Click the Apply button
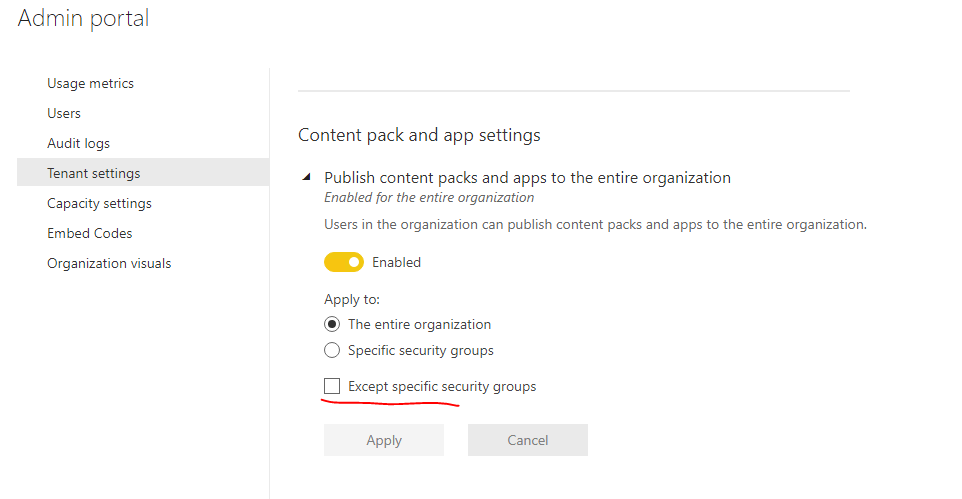 [x=384, y=440]
